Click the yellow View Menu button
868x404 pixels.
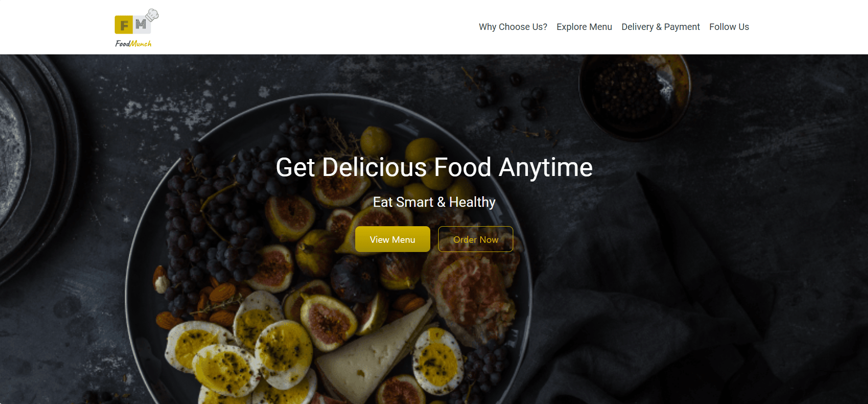393,239
